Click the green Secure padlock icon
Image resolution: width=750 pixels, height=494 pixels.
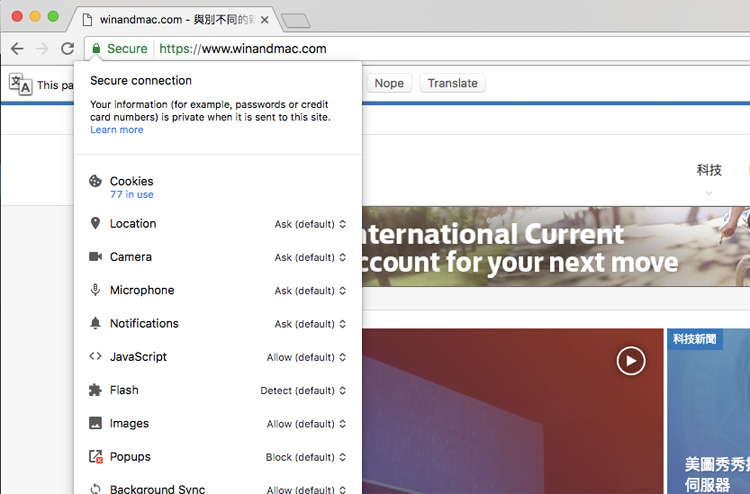96,49
